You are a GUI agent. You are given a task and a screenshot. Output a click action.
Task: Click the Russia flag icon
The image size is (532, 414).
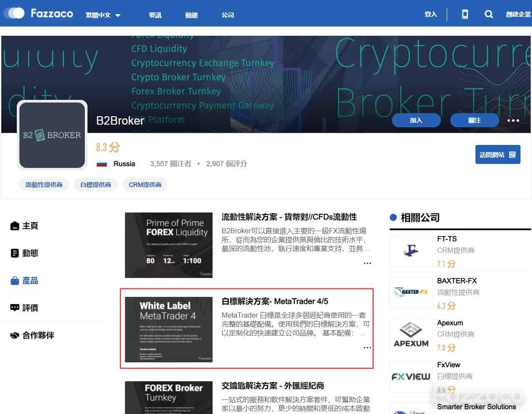(x=102, y=164)
